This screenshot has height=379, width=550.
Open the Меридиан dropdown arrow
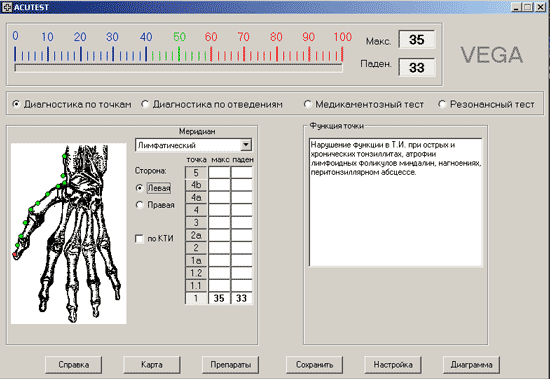click(246, 145)
